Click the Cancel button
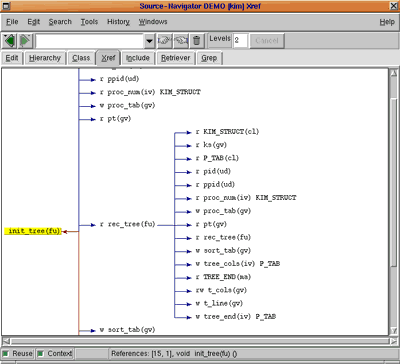The width and height of the screenshot is (400, 364). pos(267,41)
